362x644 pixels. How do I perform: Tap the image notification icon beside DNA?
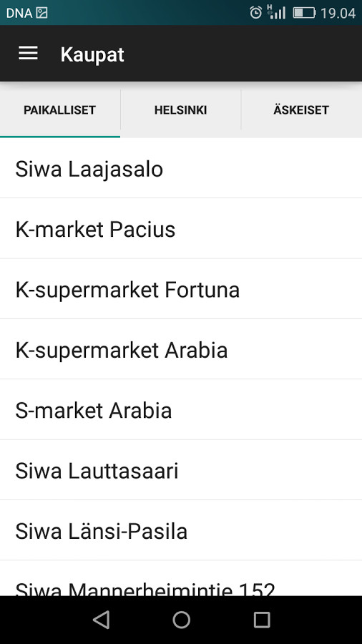coord(41,13)
